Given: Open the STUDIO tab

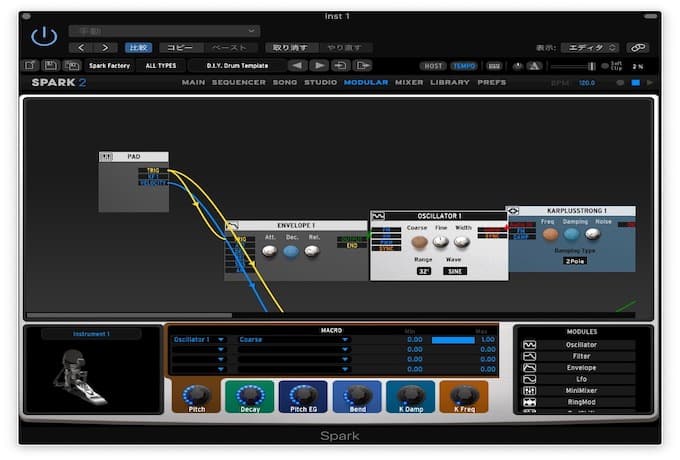Looking at the screenshot, I should [320, 82].
